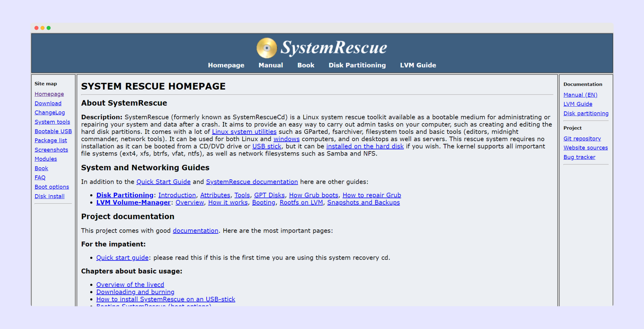Open the Book item in header navigation
Screen dimensions: 644x329
point(306,65)
